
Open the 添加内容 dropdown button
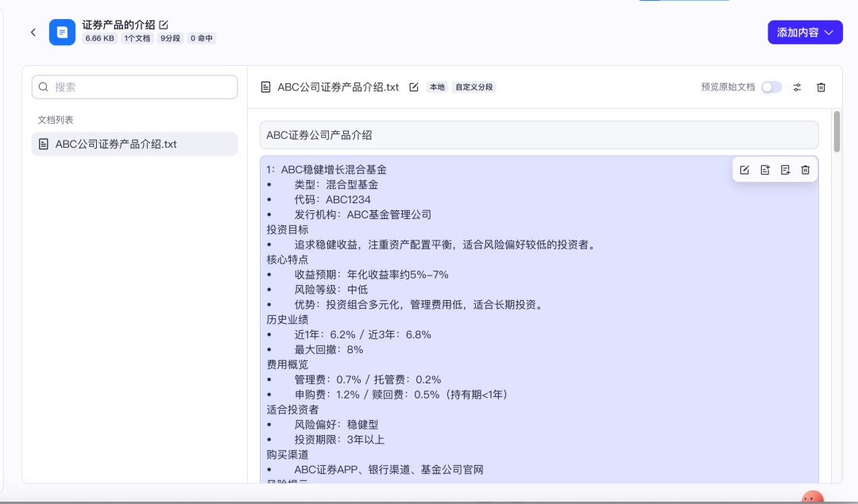(x=805, y=33)
